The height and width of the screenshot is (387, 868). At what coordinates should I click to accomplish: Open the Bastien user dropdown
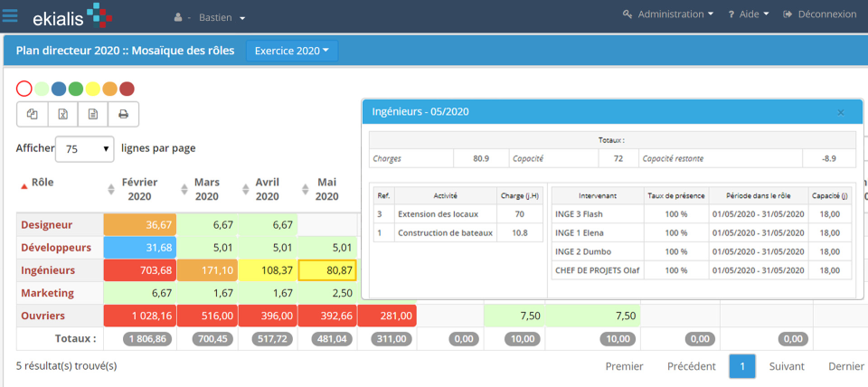coord(222,18)
